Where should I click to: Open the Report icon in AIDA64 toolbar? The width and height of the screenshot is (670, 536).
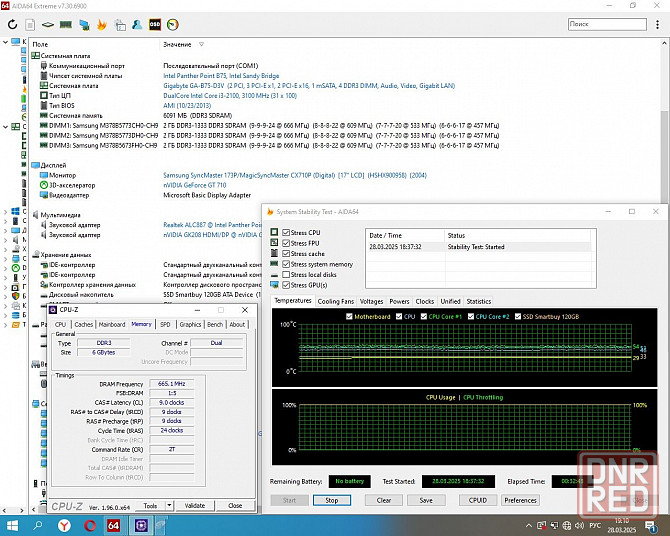pos(30,25)
